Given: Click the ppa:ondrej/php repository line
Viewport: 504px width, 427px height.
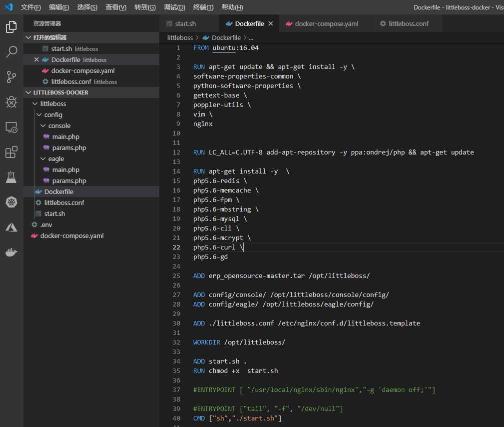Looking at the screenshot, I should [333, 152].
